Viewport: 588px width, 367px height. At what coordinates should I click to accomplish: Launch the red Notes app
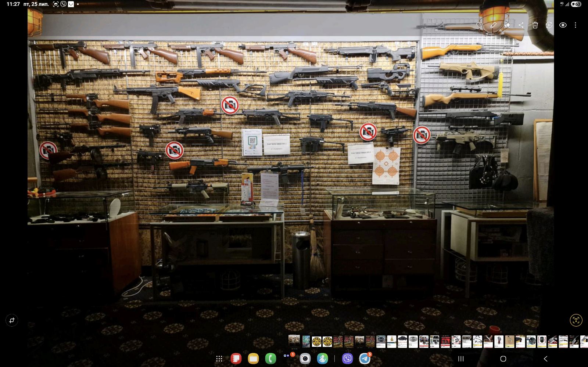pos(236,359)
